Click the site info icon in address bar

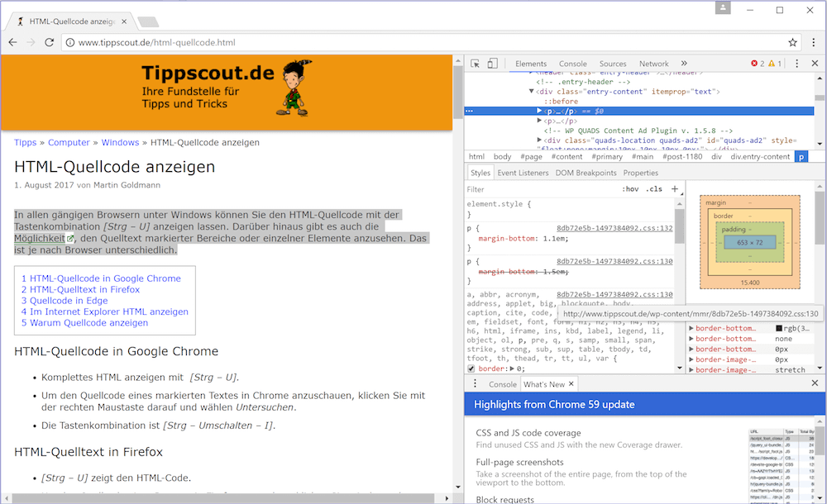point(69,42)
